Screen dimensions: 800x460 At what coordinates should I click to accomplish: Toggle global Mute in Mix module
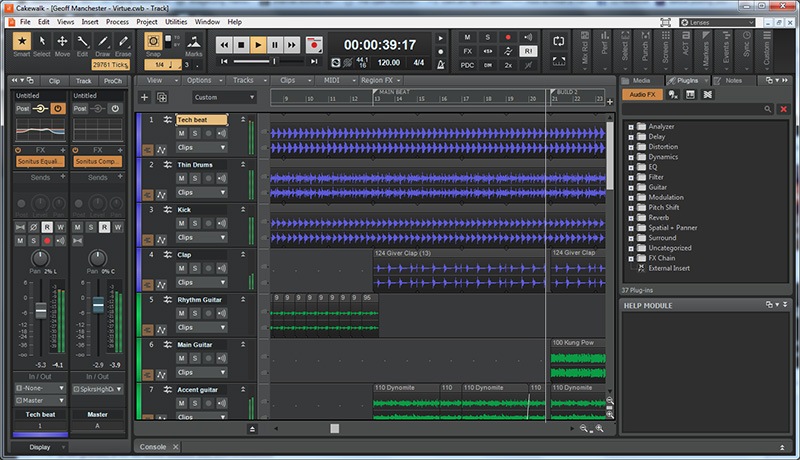[x=467, y=37]
